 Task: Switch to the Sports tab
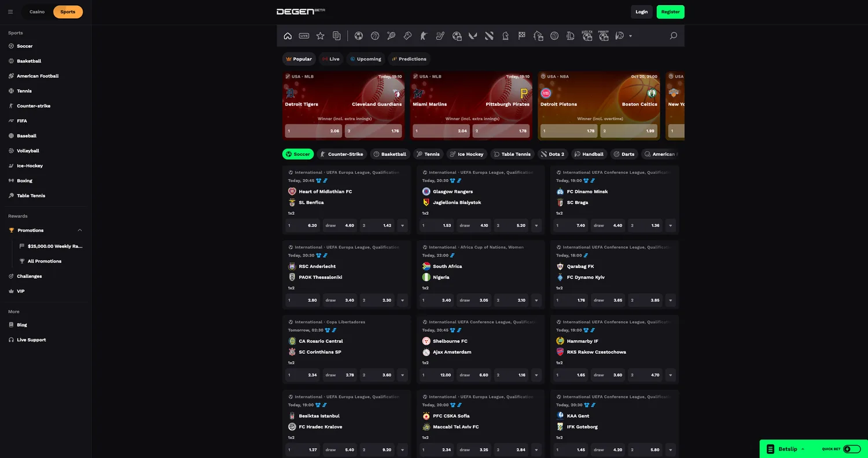[68, 12]
